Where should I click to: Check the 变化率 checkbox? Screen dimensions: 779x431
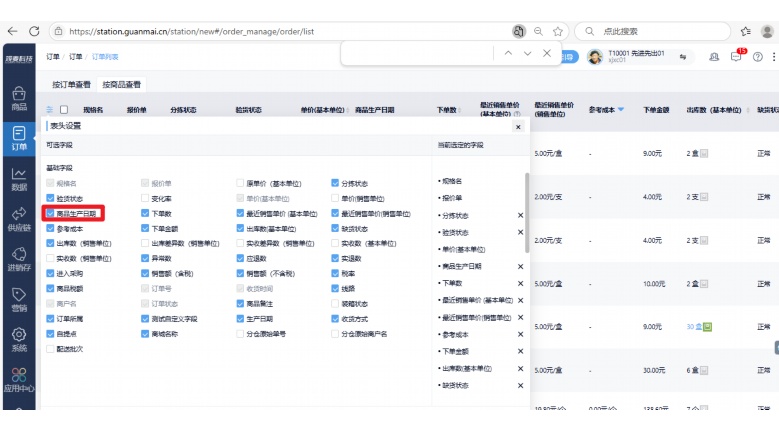(x=145, y=199)
